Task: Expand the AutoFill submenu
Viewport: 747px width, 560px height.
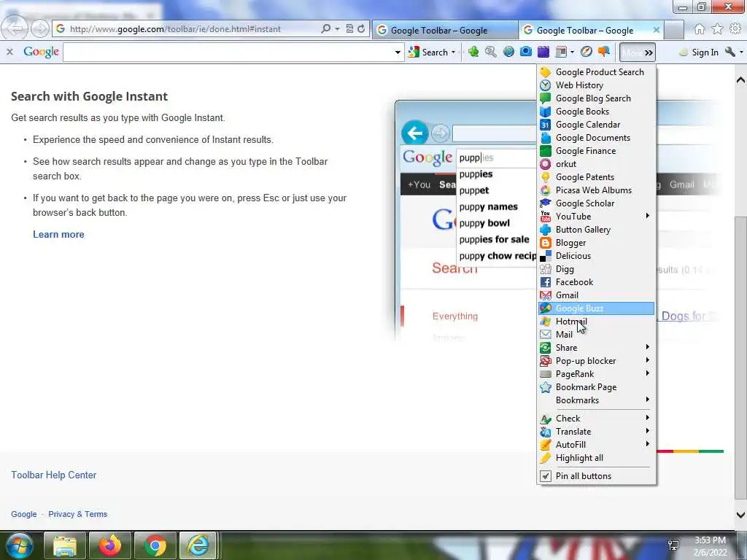Action: 648,444
